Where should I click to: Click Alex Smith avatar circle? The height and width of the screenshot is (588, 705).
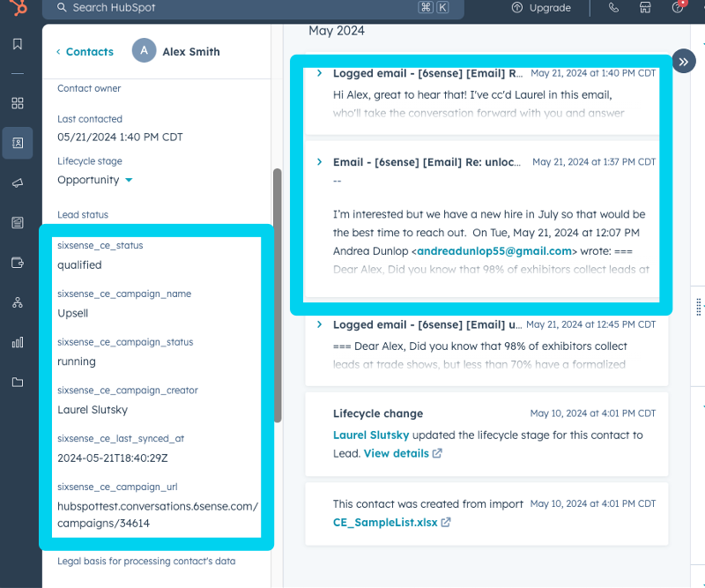pyautogui.click(x=144, y=51)
